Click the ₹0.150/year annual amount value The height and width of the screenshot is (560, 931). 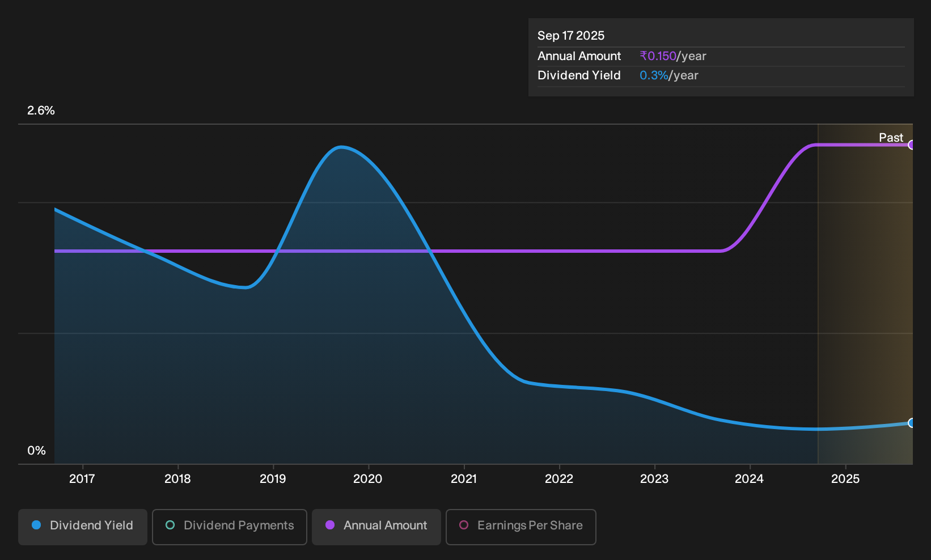[673, 56]
